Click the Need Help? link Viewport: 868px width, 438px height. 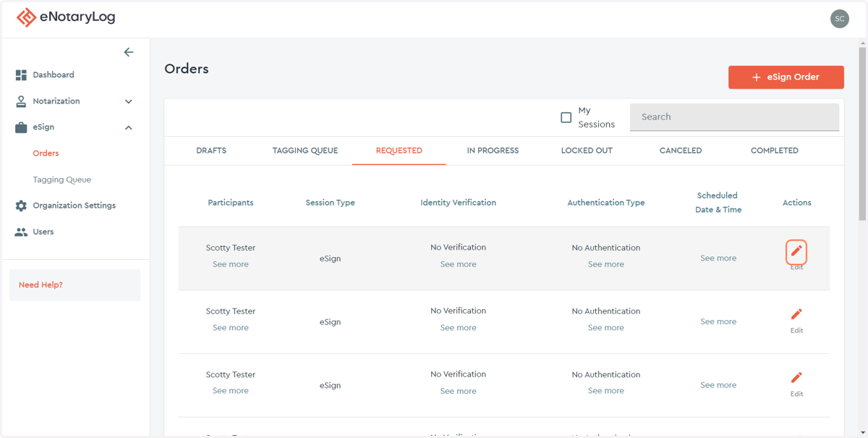click(x=41, y=285)
